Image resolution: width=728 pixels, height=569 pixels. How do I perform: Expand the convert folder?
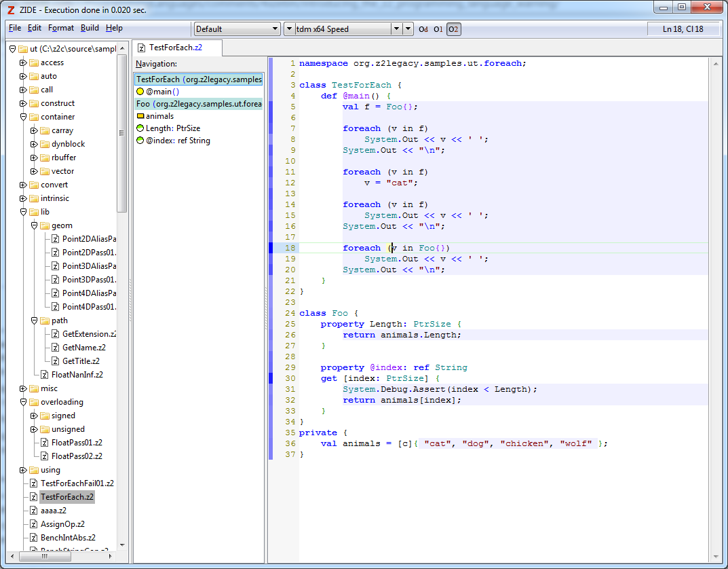[23, 185]
